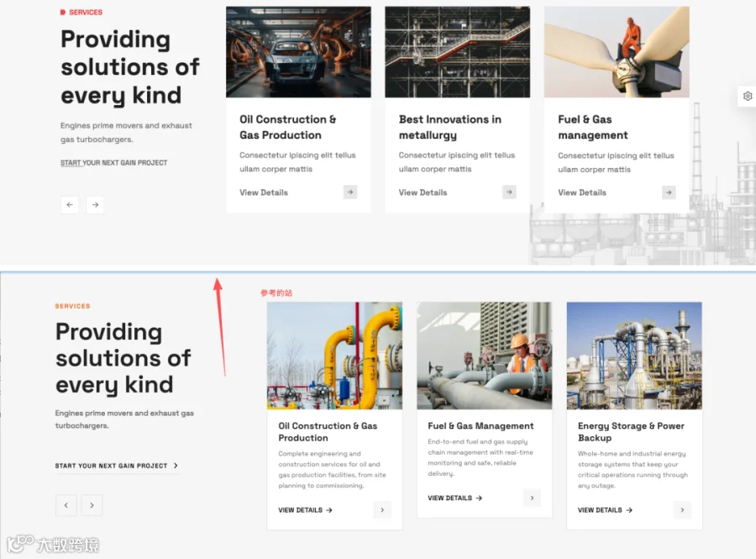Click the Energy Storage & Power Backup title
Screen dimensions: 756x559
tap(631, 432)
